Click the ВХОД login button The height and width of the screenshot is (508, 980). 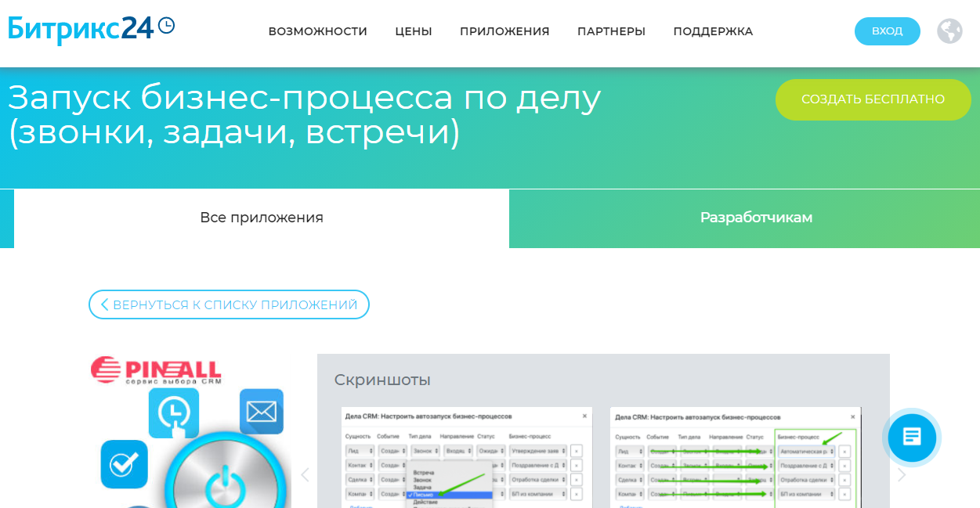(x=888, y=31)
